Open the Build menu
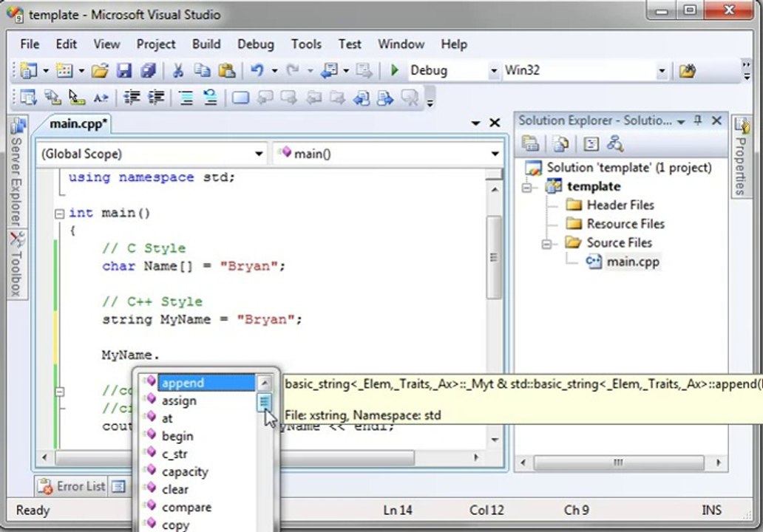Viewport: 763px width, 532px height. (x=206, y=44)
